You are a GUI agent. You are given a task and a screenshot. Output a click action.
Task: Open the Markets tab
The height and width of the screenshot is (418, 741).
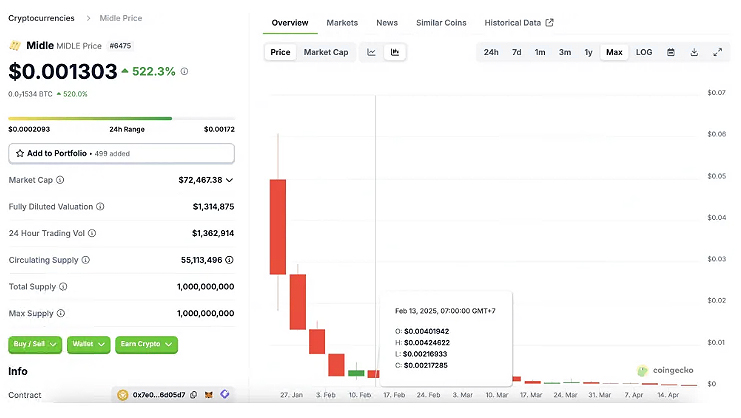(x=342, y=23)
